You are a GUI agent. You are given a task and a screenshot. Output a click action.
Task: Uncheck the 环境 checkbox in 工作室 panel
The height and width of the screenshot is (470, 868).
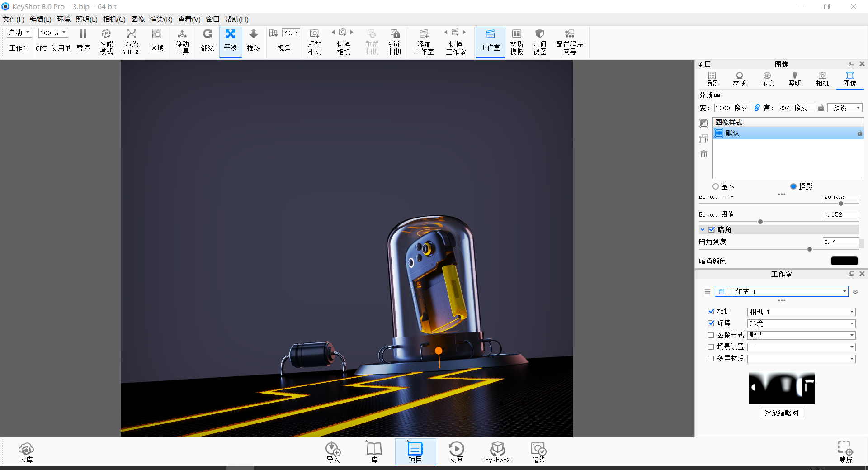[x=710, y=323]
